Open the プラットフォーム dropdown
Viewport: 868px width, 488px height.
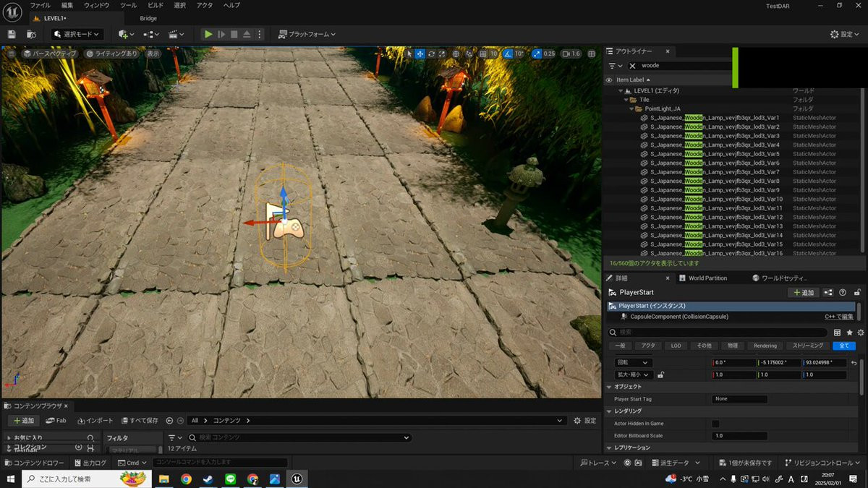tap(307, 34)
